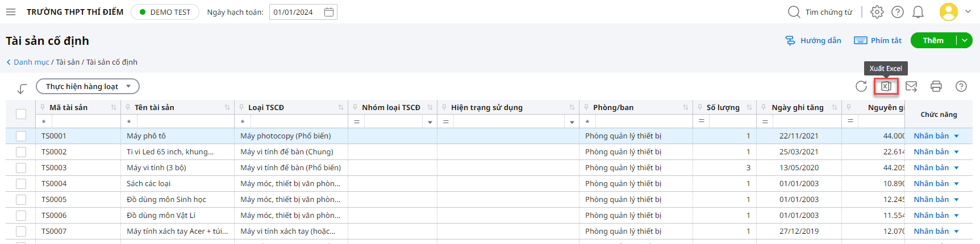Expand Nhân bản options for TS0003
The image size is (980, 244).
[x=957, y=168]
